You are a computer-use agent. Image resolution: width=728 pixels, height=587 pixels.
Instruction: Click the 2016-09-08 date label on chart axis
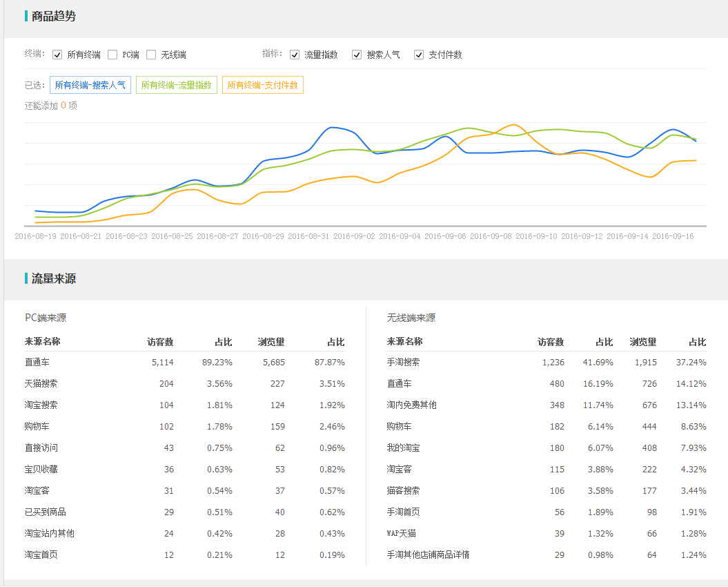[491, 236]
